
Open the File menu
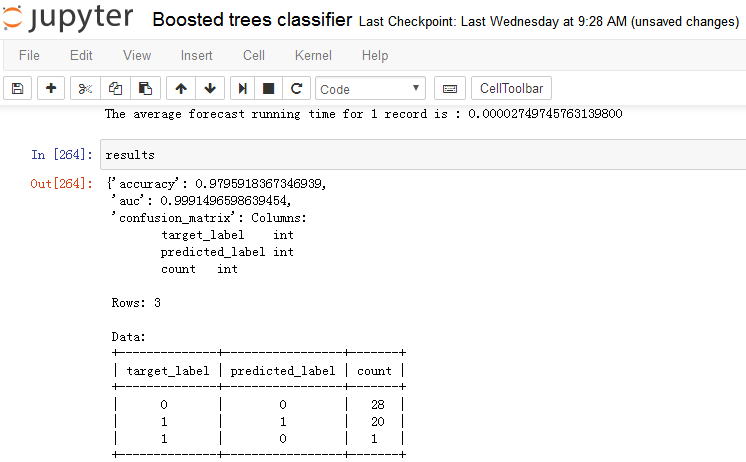click(29, 56)
